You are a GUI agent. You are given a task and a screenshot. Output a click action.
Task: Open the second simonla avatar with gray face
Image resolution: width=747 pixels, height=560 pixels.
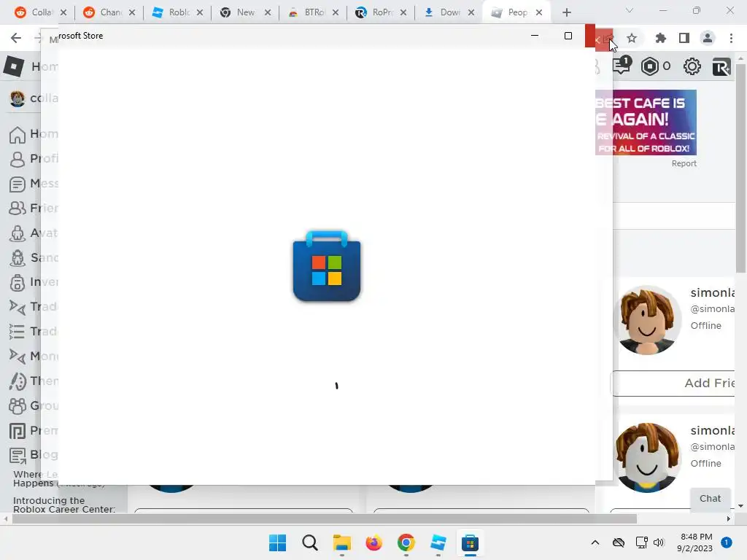(x=647, y=458)
